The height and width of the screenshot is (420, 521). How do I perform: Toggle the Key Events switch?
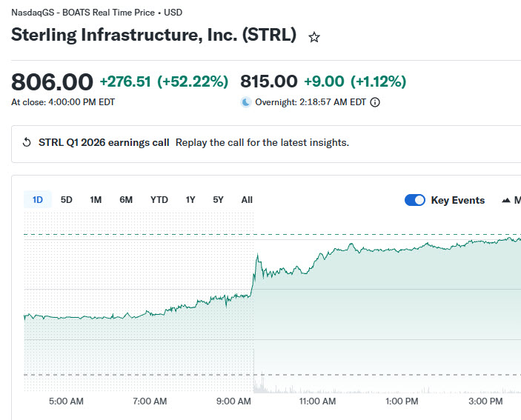415,200
